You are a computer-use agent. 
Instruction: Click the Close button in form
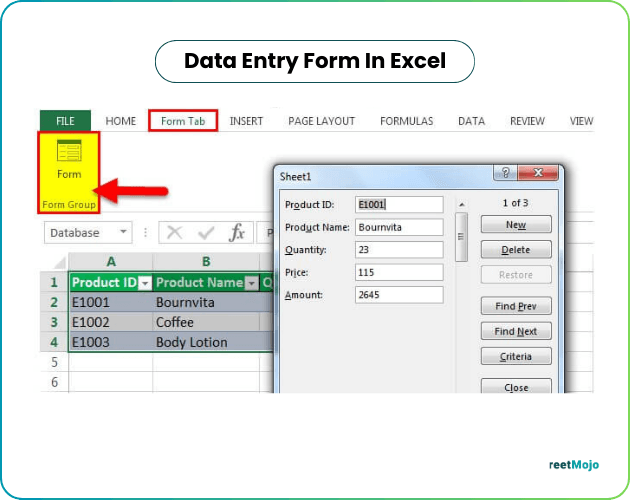coord(516,386)
